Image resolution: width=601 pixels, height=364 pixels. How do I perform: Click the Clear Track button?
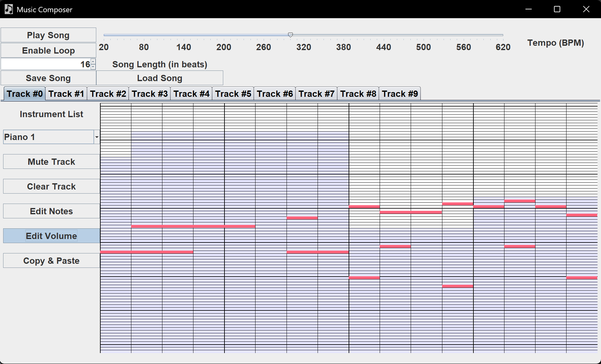51,186
